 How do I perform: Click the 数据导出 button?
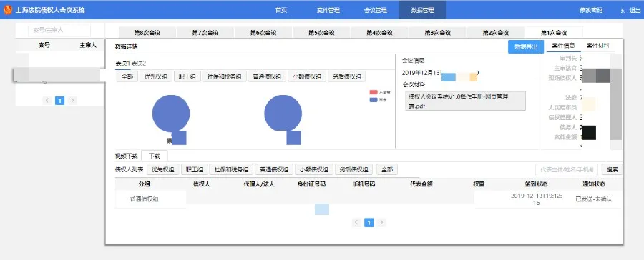(526, 46)
